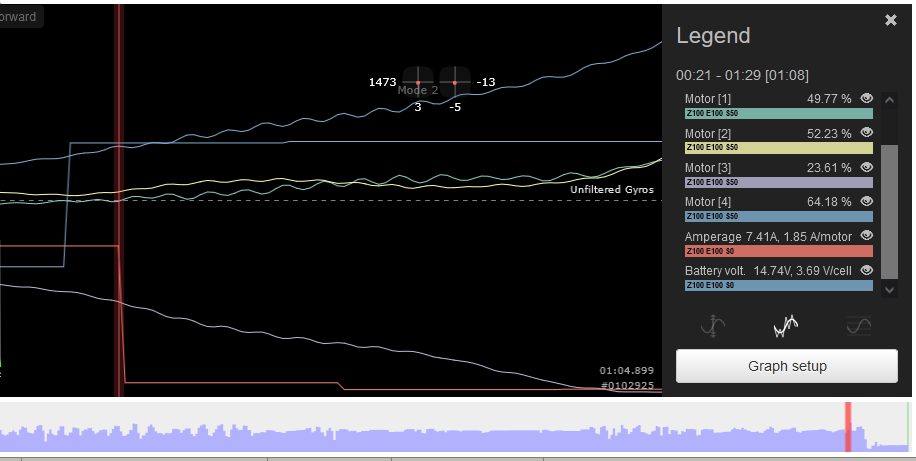This screenshot has width=916, height=461.
Task: Click Battery volt. blue color bar
Action: pyautogui.click(x=779, y=285)
